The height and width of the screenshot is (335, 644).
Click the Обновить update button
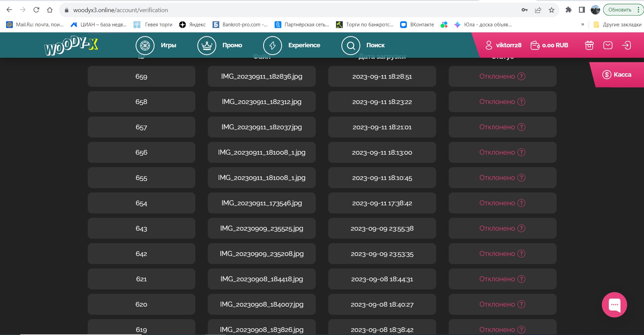click(620, 10)
